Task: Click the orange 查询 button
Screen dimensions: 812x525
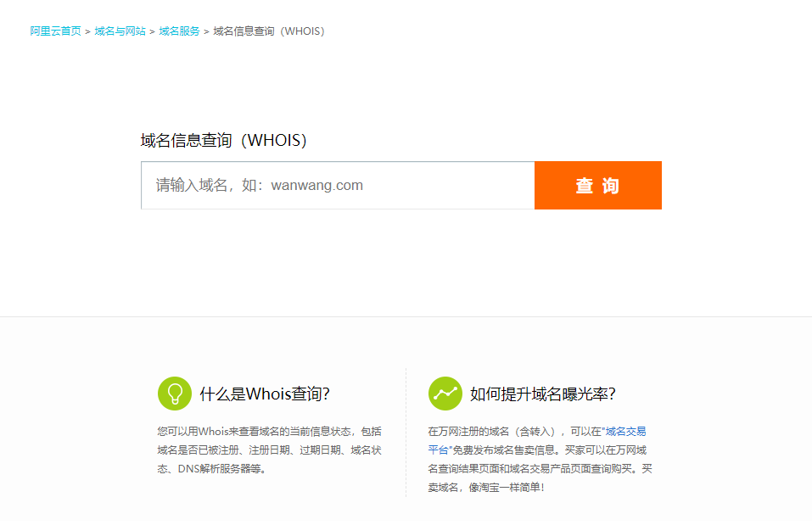Action: pyautogui.click(x=597, y=185)
